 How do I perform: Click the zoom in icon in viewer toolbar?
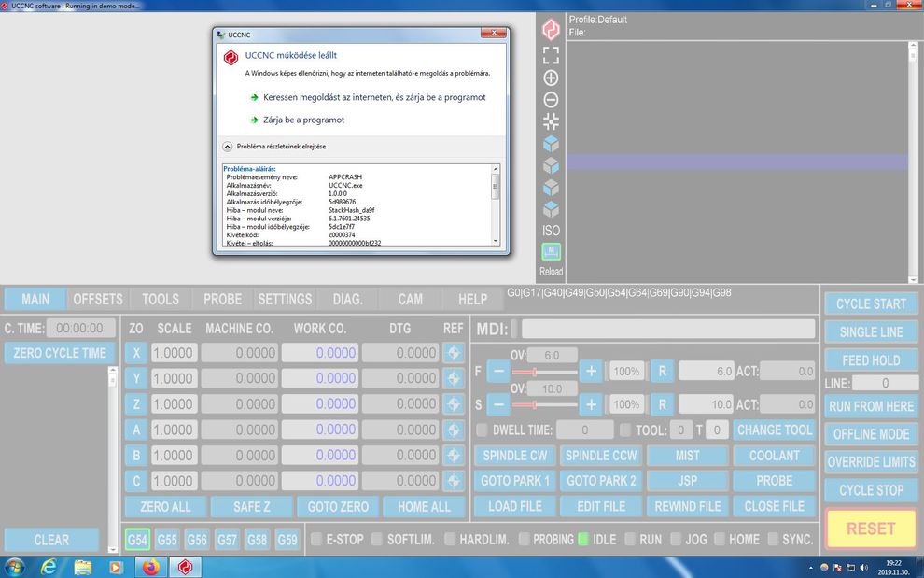[551, 78]
